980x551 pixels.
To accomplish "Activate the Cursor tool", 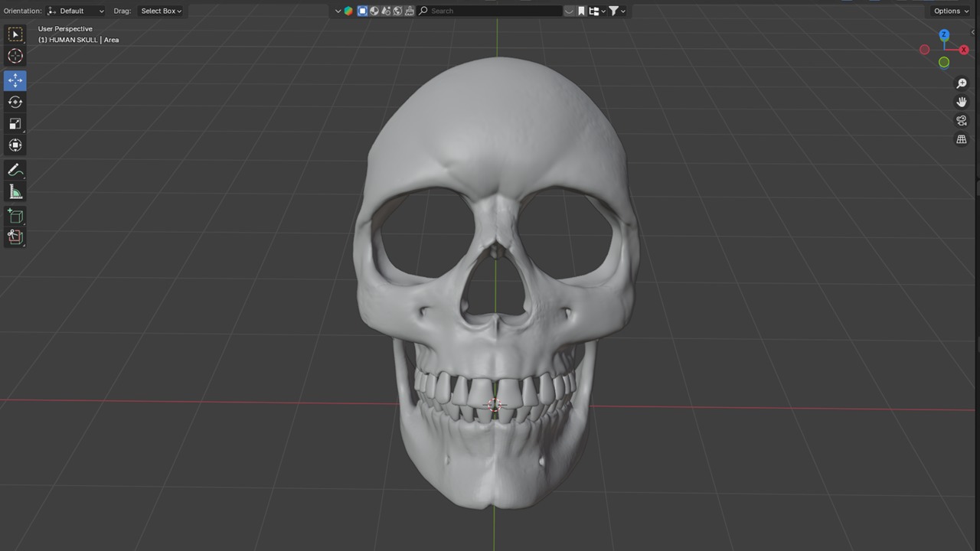I will click(x=15, y=56).
